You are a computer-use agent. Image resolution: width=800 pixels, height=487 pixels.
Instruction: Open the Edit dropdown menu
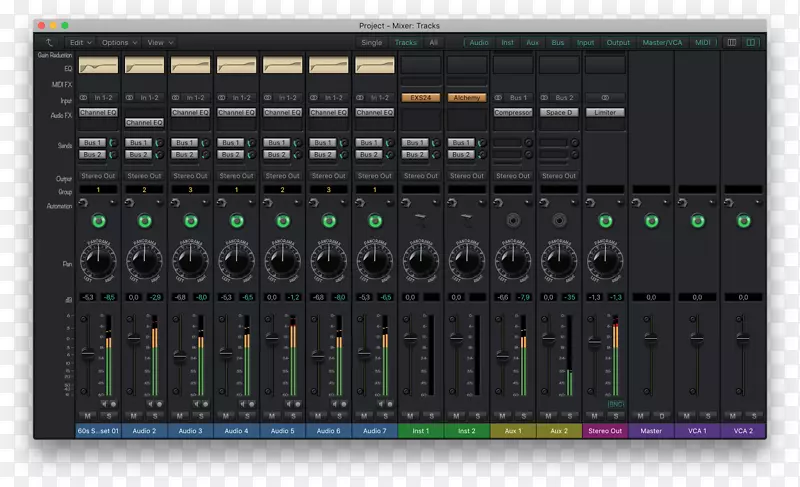[x=81, y=43]
